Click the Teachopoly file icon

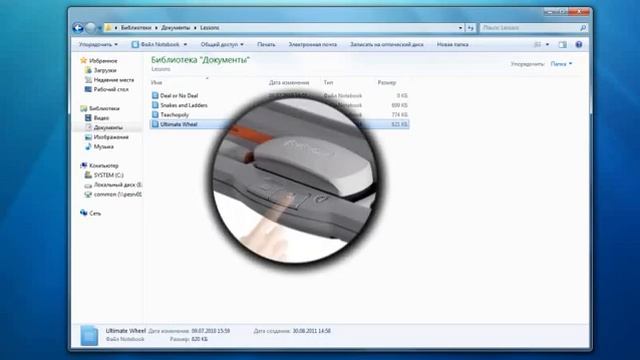click(x=155, y=115)
